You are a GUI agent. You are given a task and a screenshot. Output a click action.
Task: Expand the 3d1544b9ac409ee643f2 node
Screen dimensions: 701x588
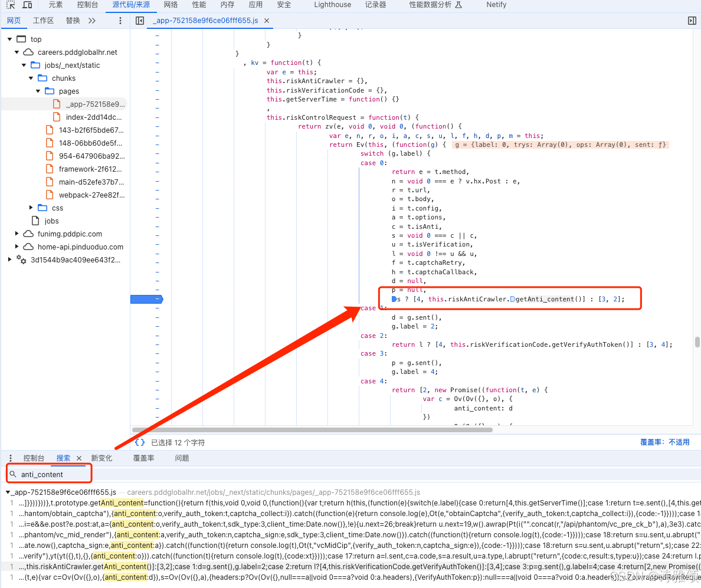tap(9, 259)
